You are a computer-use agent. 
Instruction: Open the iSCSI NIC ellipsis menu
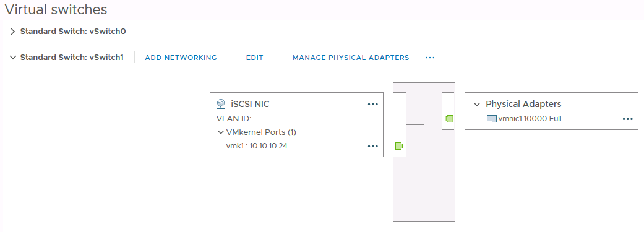[x=372, y=105]
